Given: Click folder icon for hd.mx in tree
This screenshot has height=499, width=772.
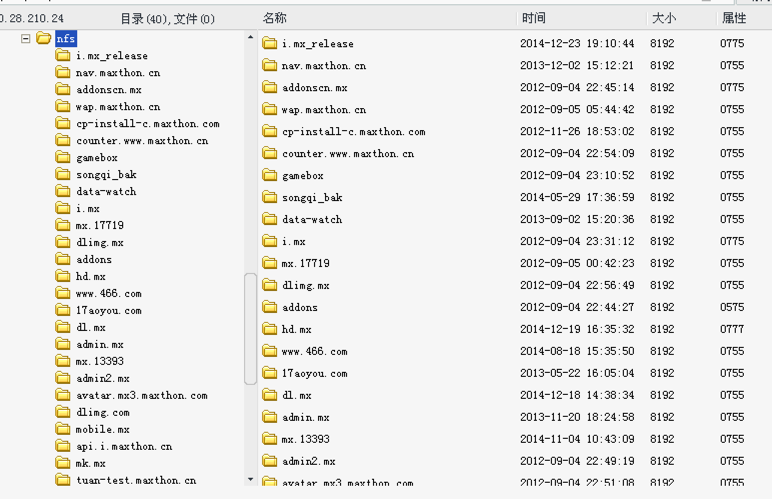Looking at the screenshot, I should click(63, 276).
